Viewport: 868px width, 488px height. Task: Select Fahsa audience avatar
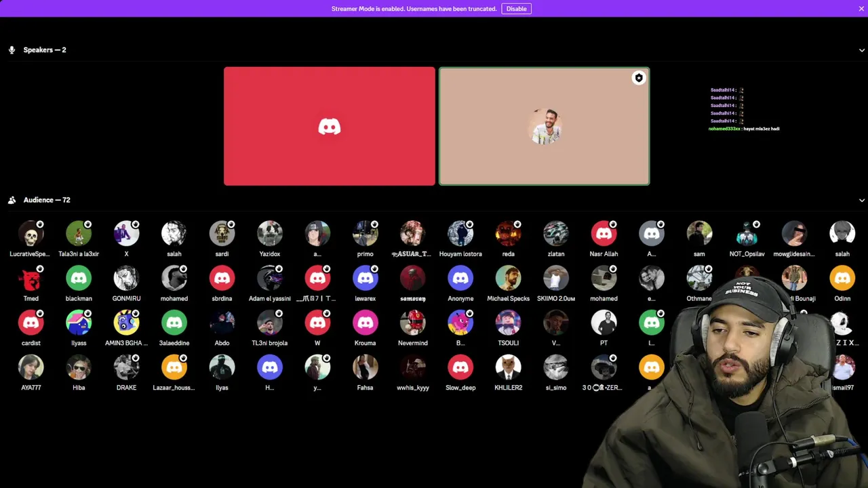(x=365, y=367)
